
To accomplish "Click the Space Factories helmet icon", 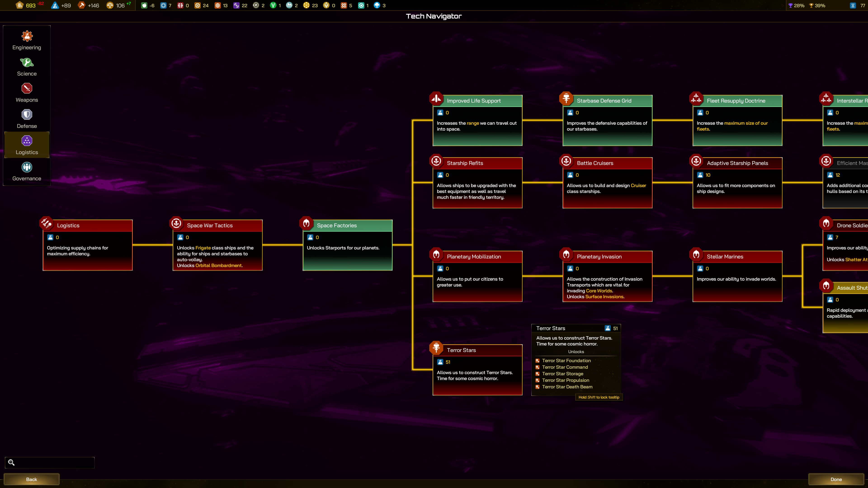I will (x=306, y=223).
